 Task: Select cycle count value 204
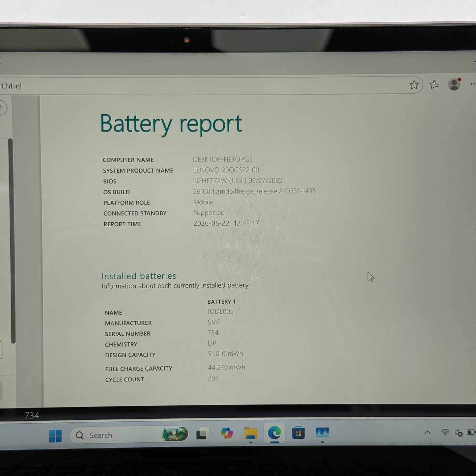coord(213,378)
